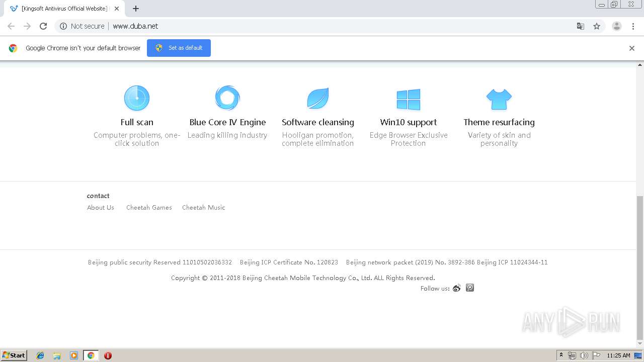This screenshot has width=644, height=362.
Task: Click the contact section heading
Action: click(98, 196)
